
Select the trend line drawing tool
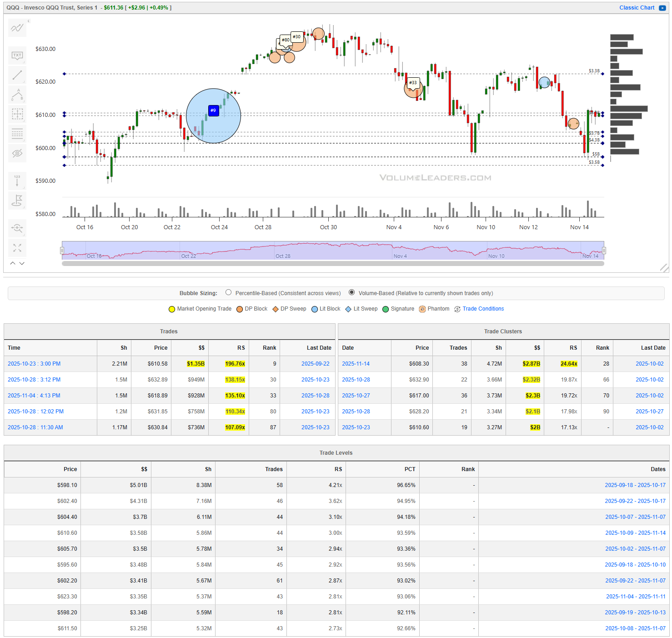[x=17, y=75]
